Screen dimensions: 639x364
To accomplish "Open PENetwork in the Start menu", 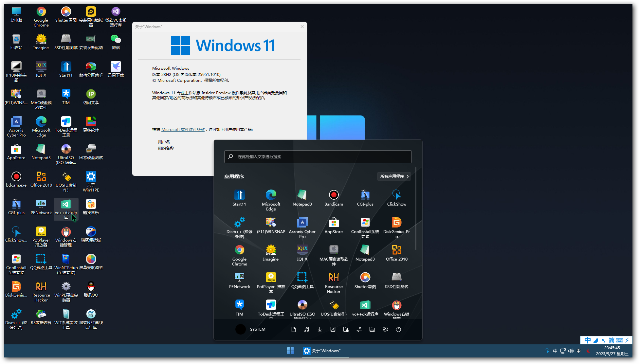I will click(239, 280).
